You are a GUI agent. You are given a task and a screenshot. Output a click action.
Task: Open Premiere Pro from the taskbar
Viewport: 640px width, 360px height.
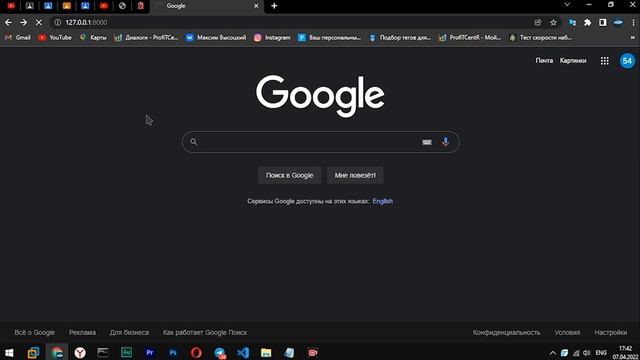[150, 352]
